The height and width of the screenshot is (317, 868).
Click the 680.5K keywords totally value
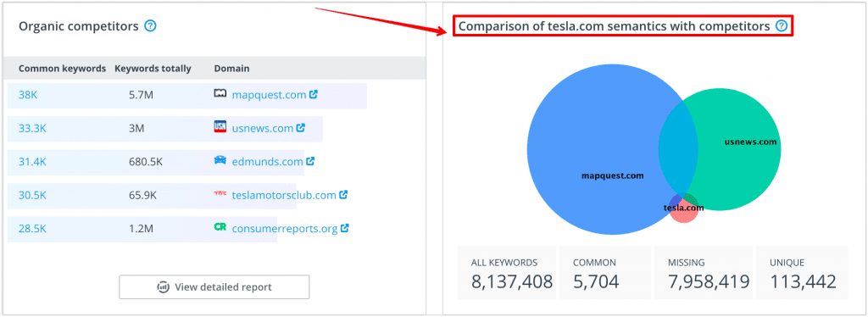pyautogui.click(x=147, y=162)
